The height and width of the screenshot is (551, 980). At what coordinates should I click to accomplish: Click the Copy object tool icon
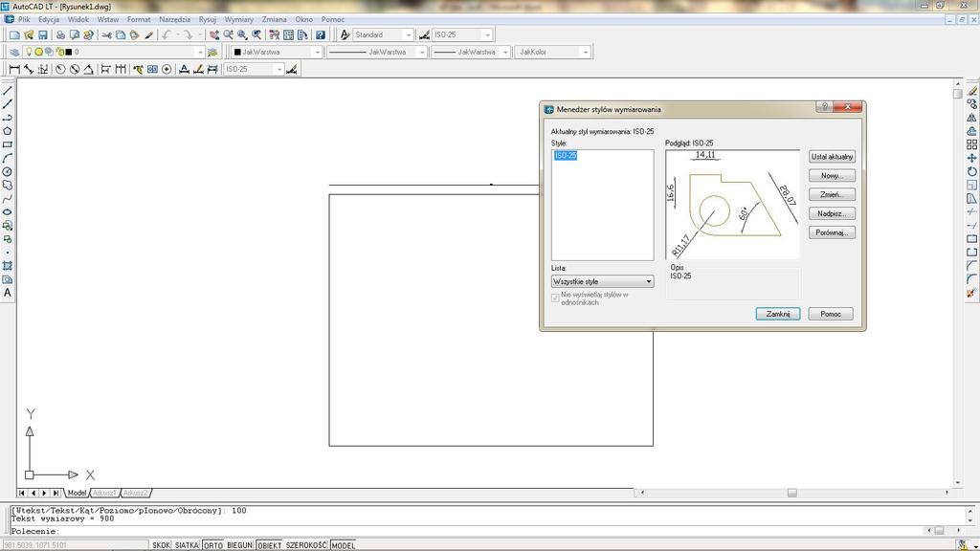click(971, 104)
